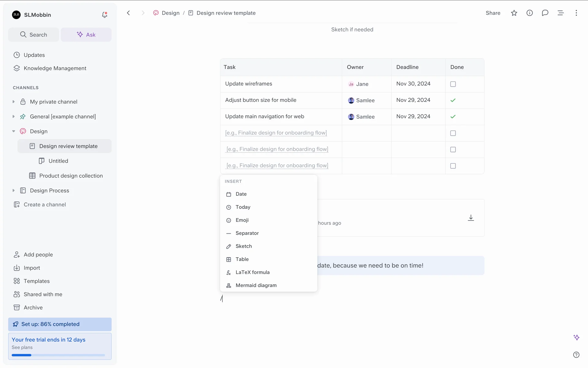The height and width of the screenshot is (368, 588).
Task: Click the free trial progress bar
Action: (x=58, y=355)
